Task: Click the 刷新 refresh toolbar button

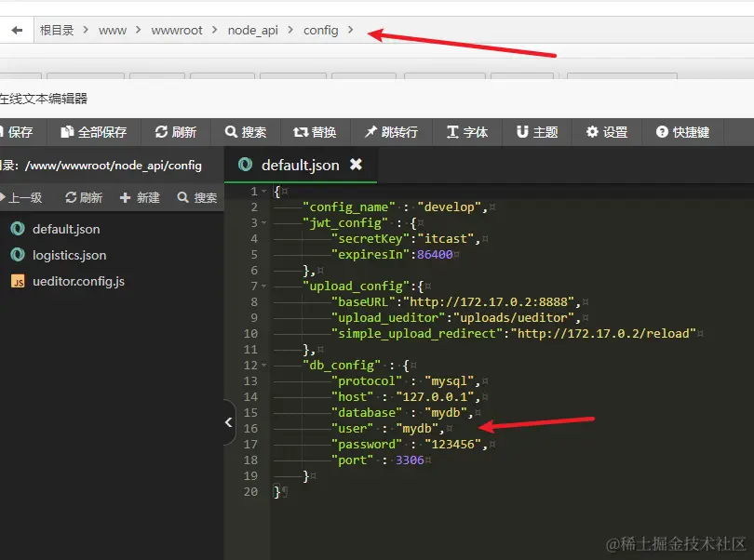Action: (x=176, y=132)
